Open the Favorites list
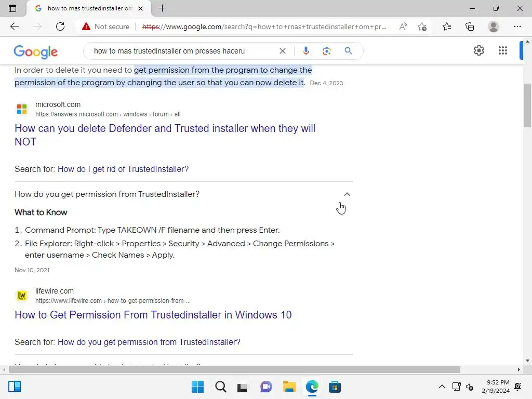 (x=447, y=26)
